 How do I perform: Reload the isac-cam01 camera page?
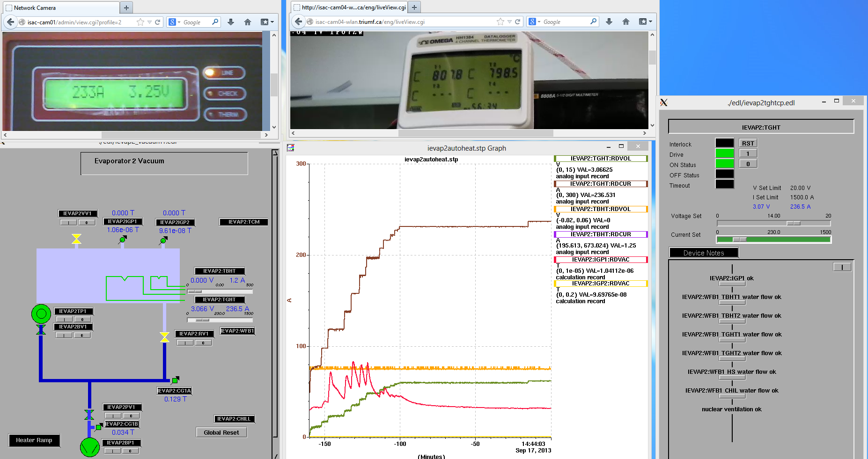158,22
